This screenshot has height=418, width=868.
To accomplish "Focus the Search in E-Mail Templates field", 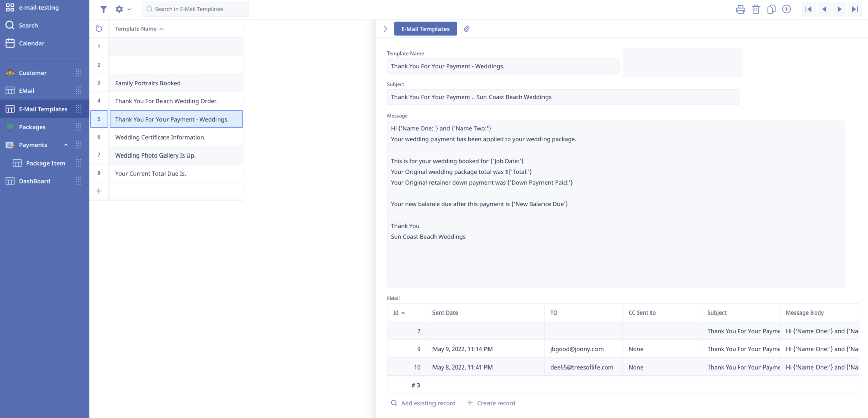I will pyautogui.click(x=197, y=9).
